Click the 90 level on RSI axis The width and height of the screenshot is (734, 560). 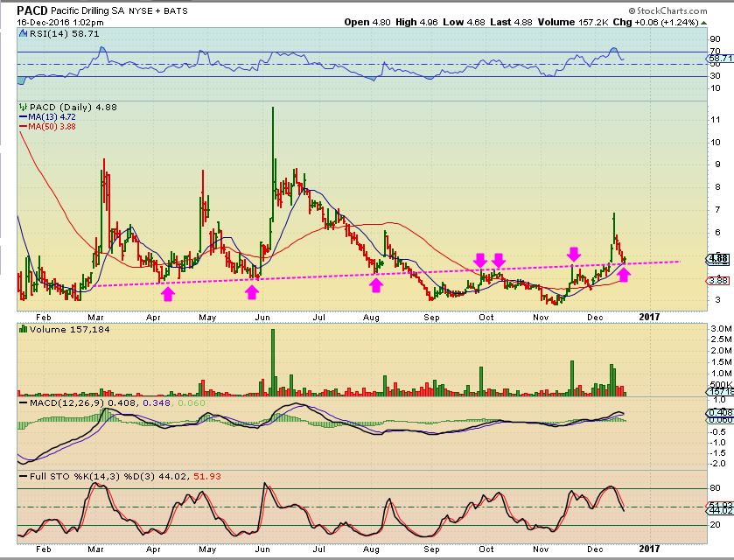[x=715, y=39]
